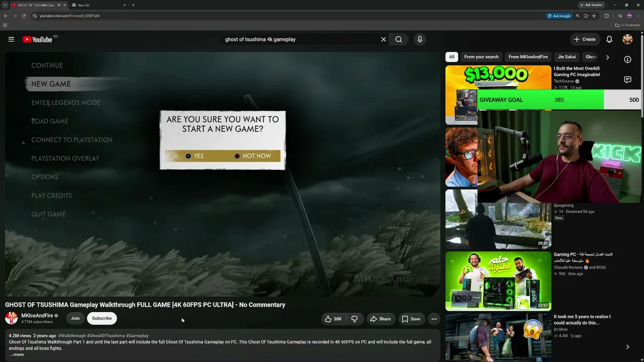The image size is (644, 362).
Task: Open the Create menu
Action: pyautogui.click(x=585, y=39)
